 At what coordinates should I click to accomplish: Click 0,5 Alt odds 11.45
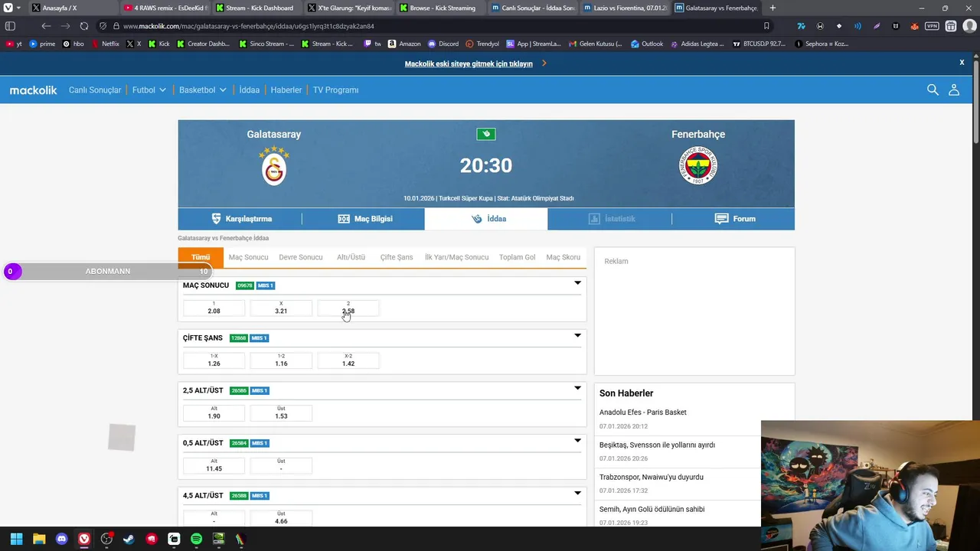(x=214, y=465)
